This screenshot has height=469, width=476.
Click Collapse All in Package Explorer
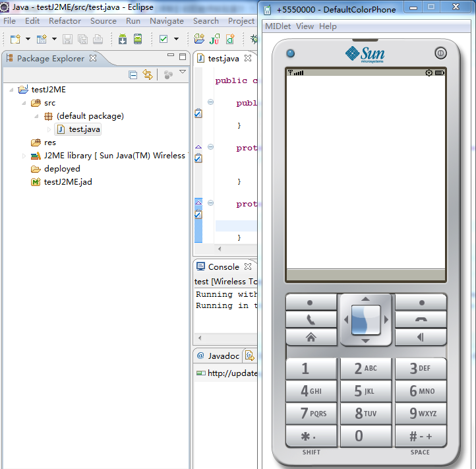point(133,75)
